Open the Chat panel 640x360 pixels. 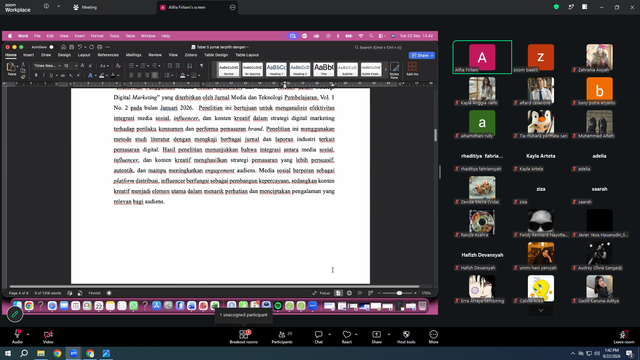(x=318, y=337)
